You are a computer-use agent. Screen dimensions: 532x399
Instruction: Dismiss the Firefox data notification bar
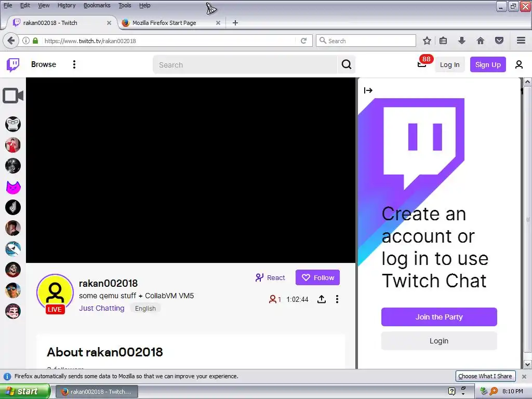coord(524,376)
